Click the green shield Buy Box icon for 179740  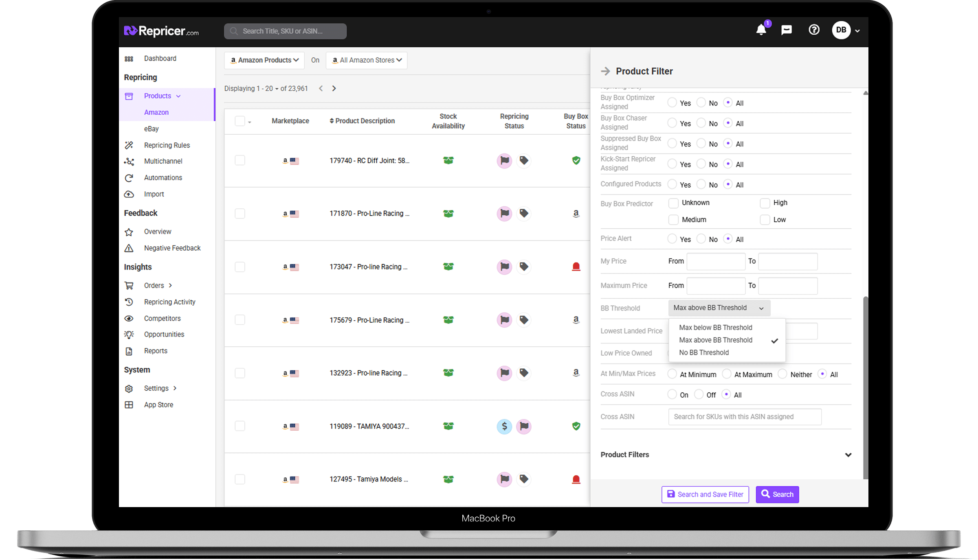click(576, 160)
